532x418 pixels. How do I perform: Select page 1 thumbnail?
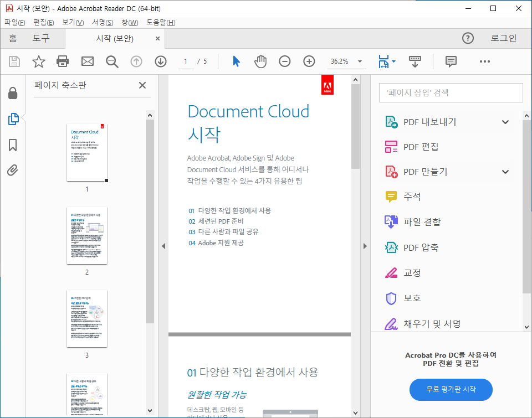coord(87,153)
